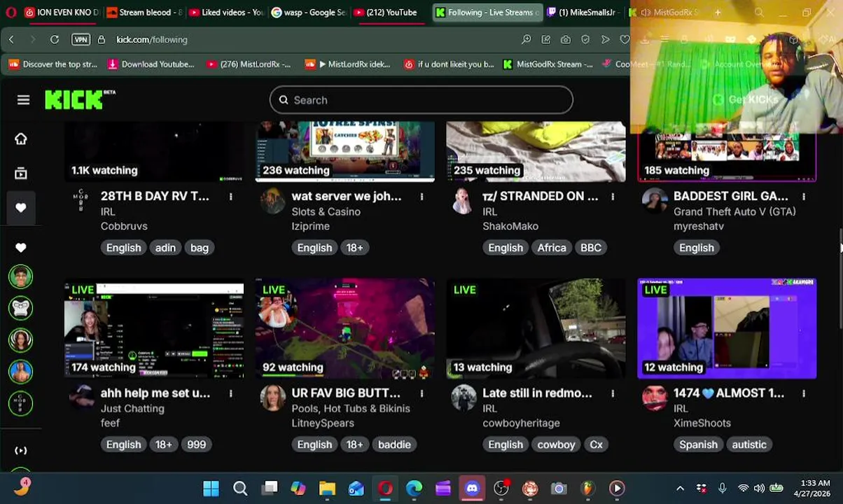Open Following heart icon in sidebar

[x=21, y=208]
